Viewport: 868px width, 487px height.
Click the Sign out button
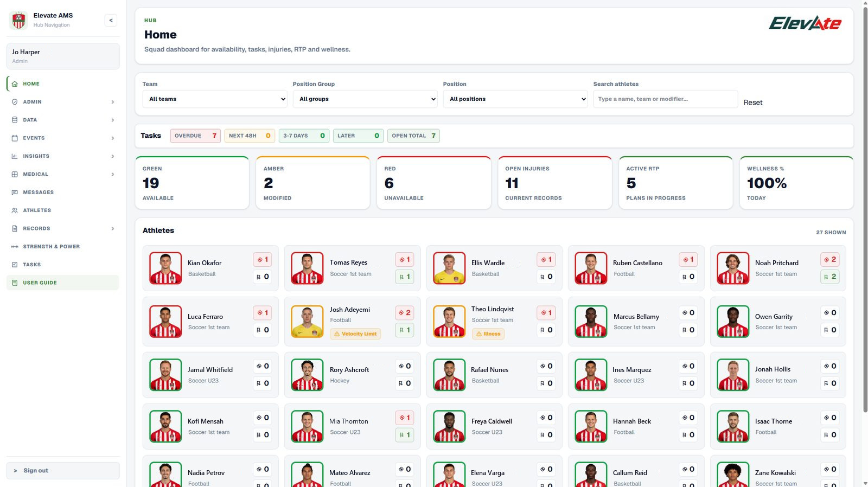point(63,471)
